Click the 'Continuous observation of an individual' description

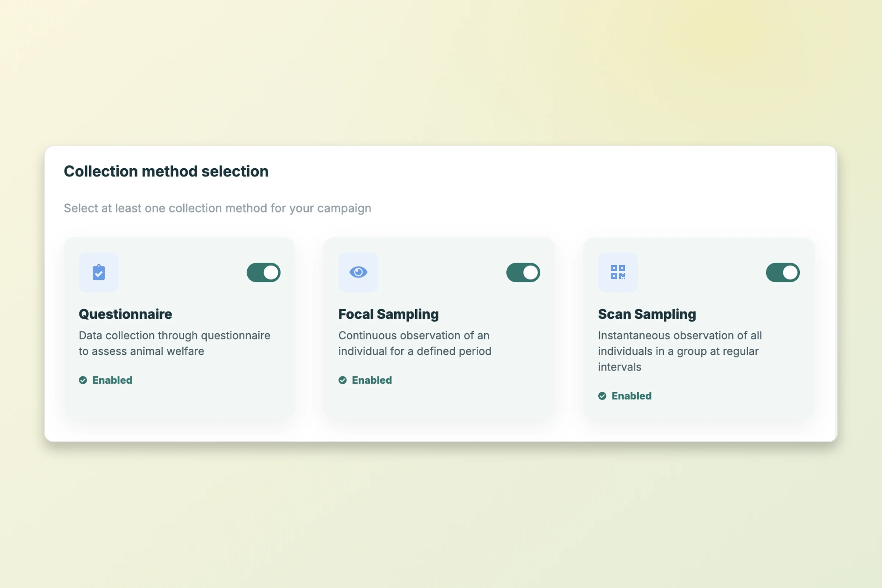(415, 343)
